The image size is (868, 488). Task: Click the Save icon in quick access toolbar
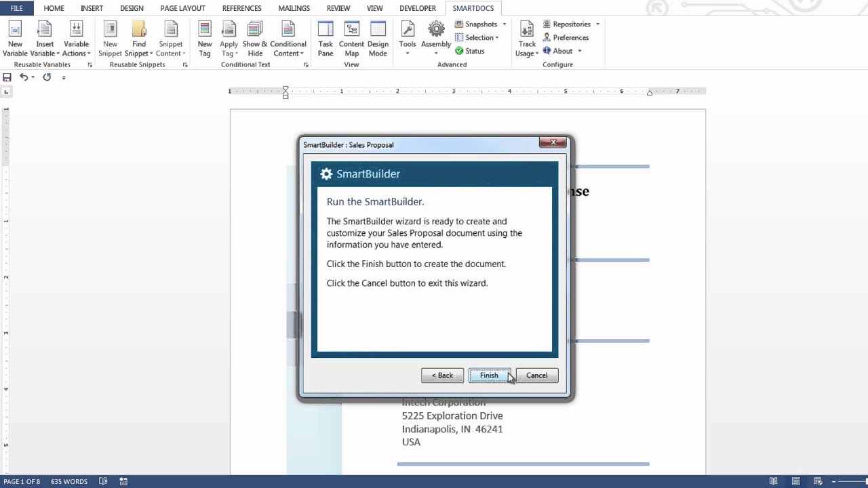pyautogui.click(x=7, y=77)
